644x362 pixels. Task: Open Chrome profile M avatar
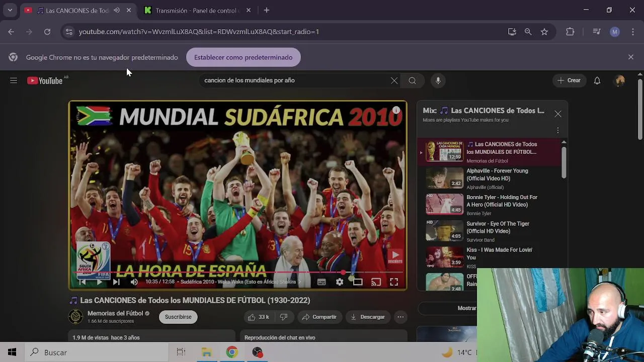[x=615, y=32]
